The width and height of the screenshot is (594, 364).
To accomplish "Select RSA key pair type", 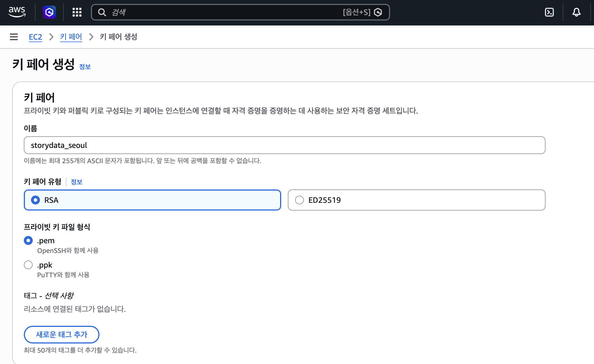I will tap(152, 200).
